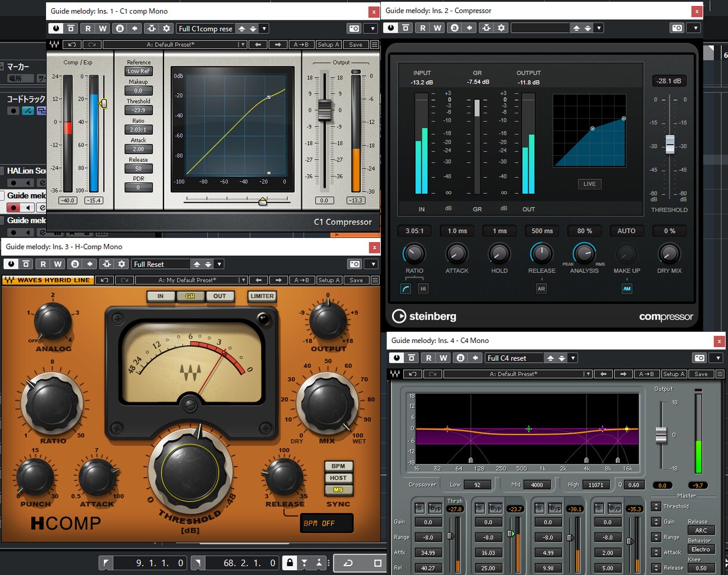Click the 500 ms release value field
The width and height of the screenshot is (728, 575).
(x=542, y=231)
